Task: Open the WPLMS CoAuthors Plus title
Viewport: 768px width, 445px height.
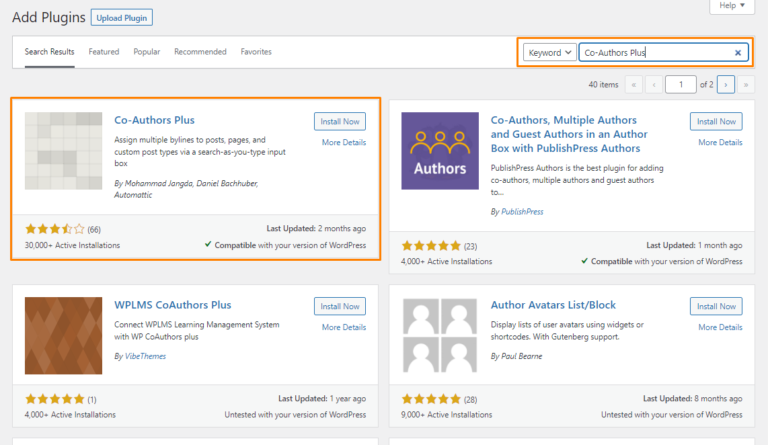Action: [x=172, y=305]
